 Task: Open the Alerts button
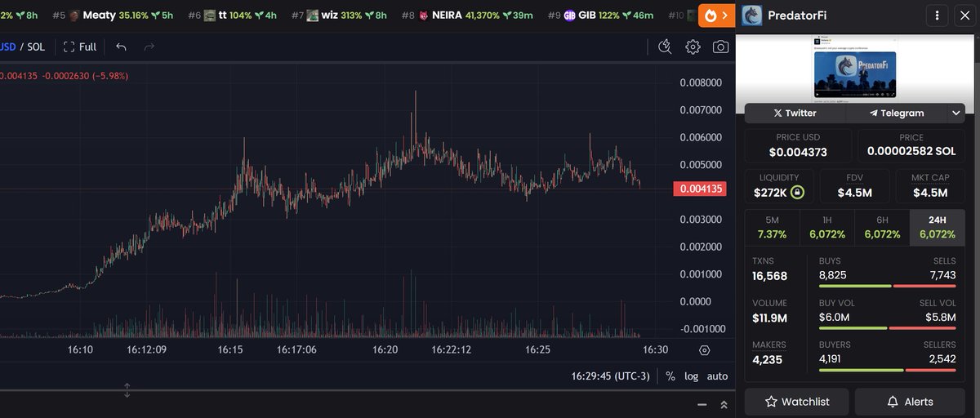pos(911,402)
